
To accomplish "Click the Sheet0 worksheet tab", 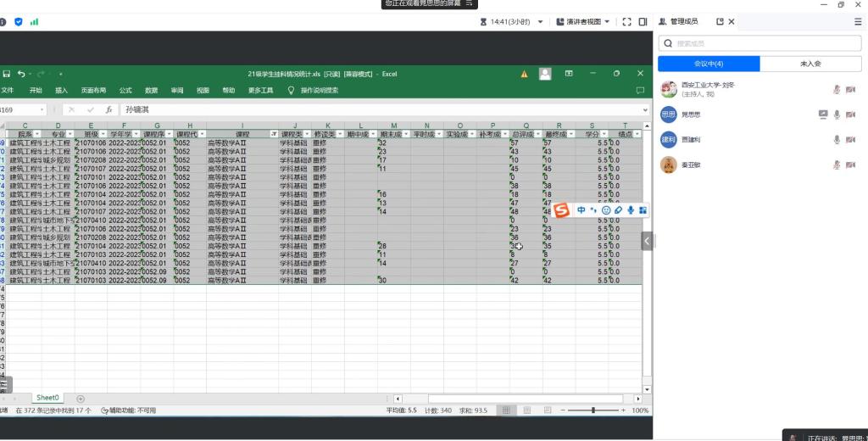I will click(47, 398).
